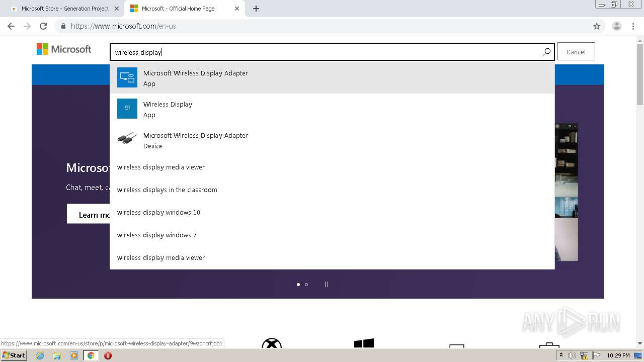
Task: Click the Learn more button
Action: (x=89, y=215)
